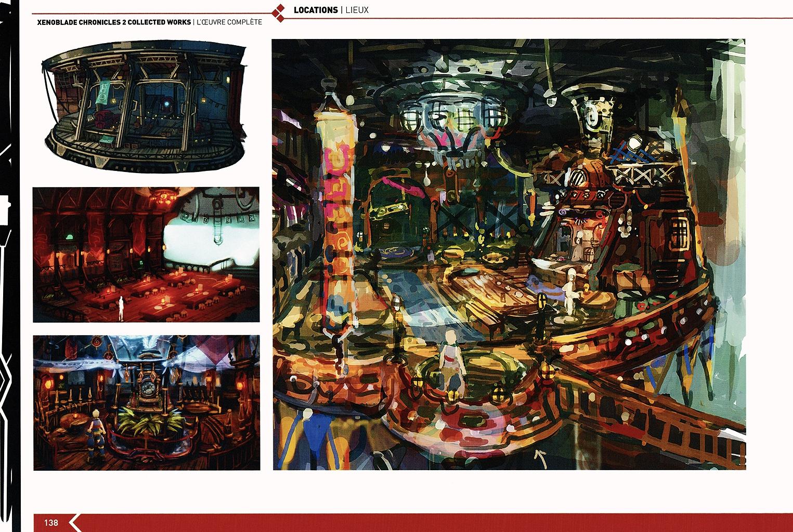Image resolution: width=793 pixels, height=532 pixels.
Task: Click the Xenoblade Chronicles 2 Collected Works title
Action: tap(113, 22)
